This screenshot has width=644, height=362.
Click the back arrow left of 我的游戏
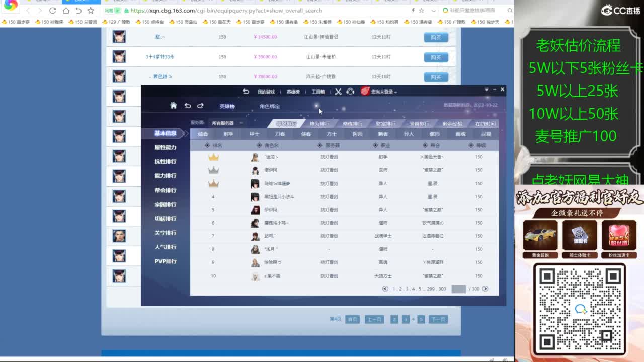pos(246,92)
